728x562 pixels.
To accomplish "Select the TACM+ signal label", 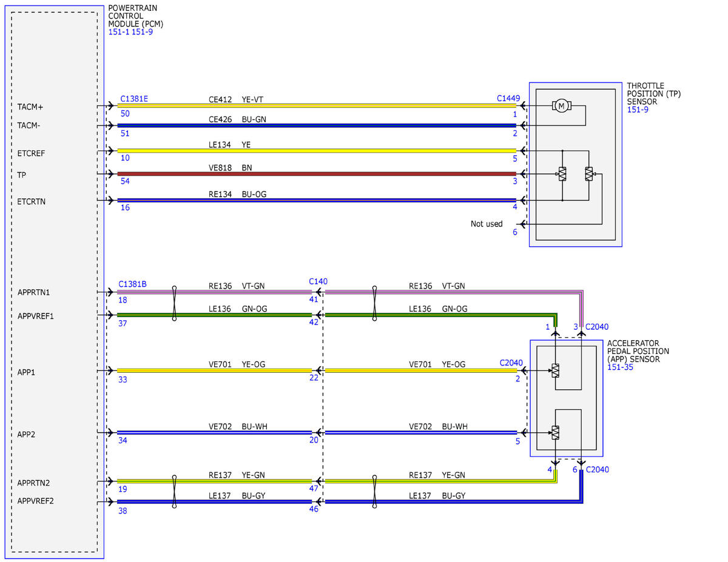I will 30,107.
